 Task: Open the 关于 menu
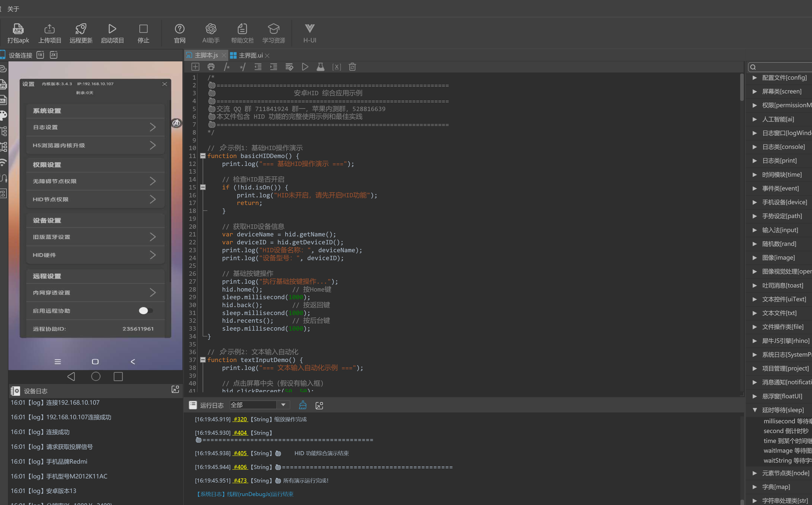[13, 9]
